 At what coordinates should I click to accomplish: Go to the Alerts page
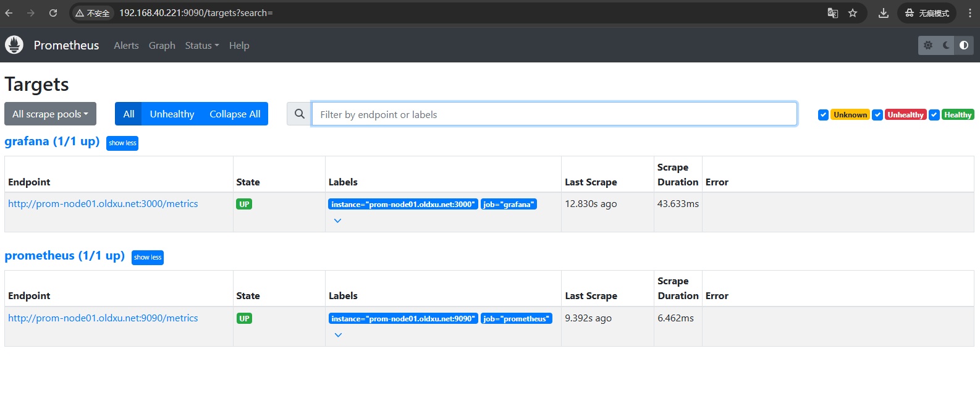pyautogui.click(x=126, y=46)
